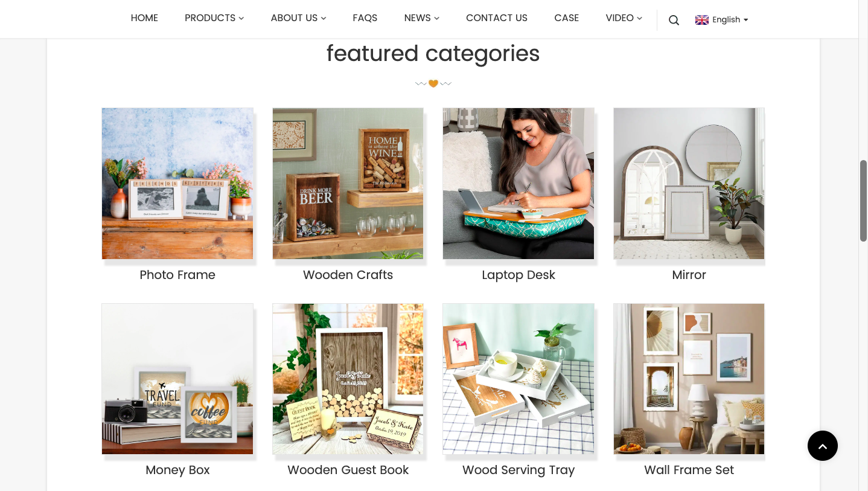This screenshot has height=491, width=868.
Task: Open the FAQS menu item
Action: point(365,18)
